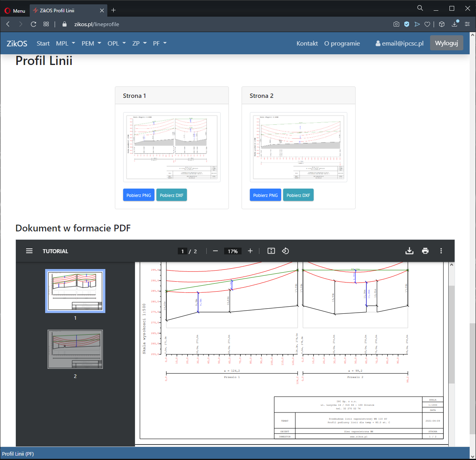Open the Start menu item
The width and height of the screenshot is (476, 460).
click(43, 43)
